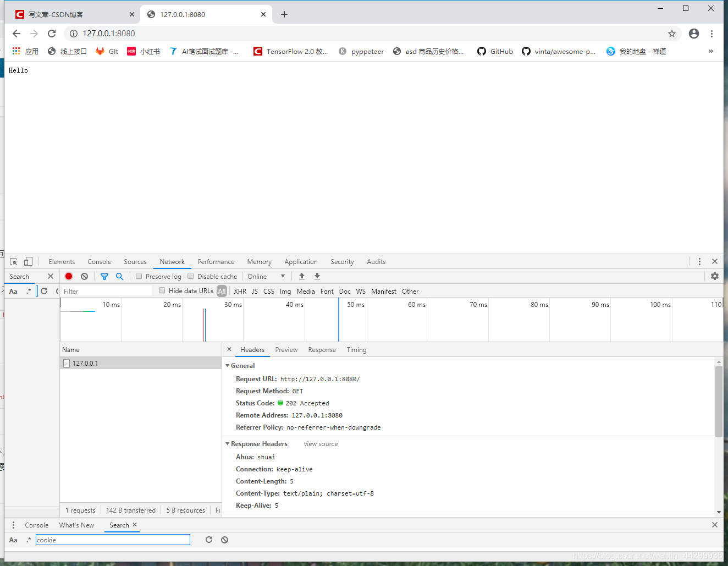Click the network search magnifier icon
The height and width of the screenshot is (566, 728).
[119, 276]
